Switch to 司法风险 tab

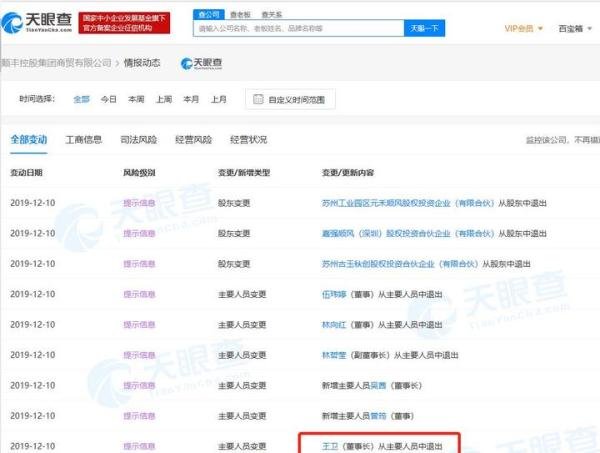[x=139, y=140]
